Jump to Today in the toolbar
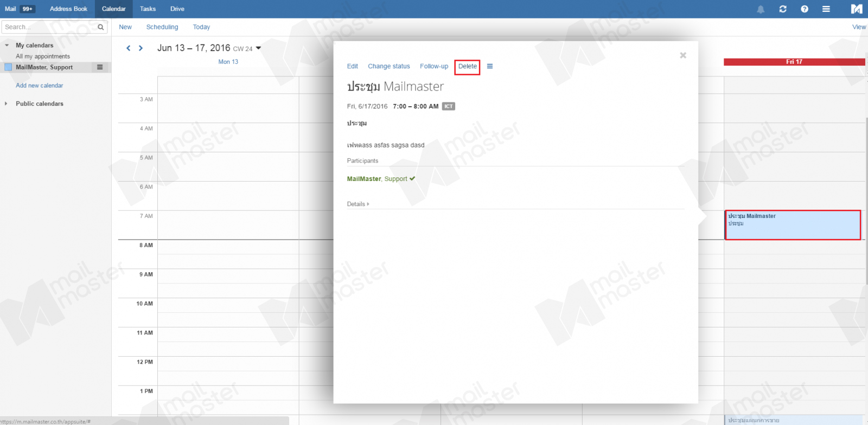 click(x=201, y=27)
